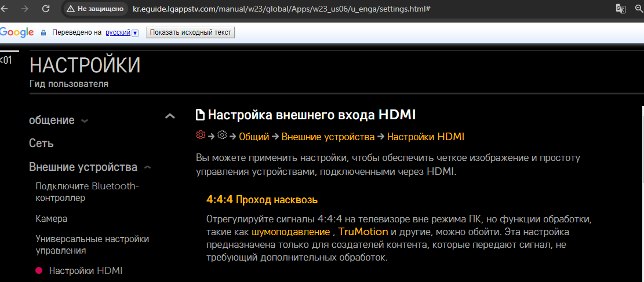Expand the 'общение' sidebar section
The height and width of the screenshot is (282, 644).
(85, 121)
